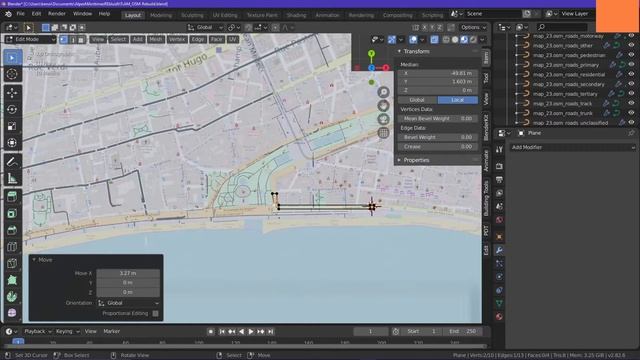
Task: Switch to the Modeling workspace tab
Action: tap(161, 16)
